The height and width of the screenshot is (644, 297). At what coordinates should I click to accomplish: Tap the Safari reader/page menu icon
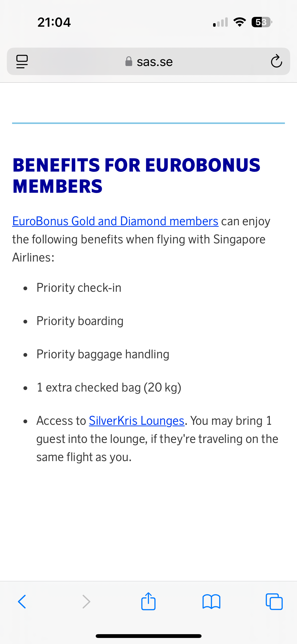22,61
